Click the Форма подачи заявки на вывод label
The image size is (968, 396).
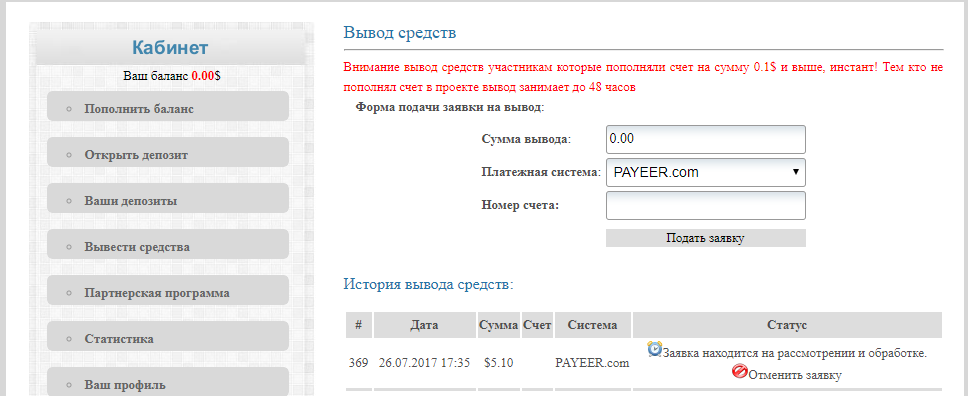[450, 107]
